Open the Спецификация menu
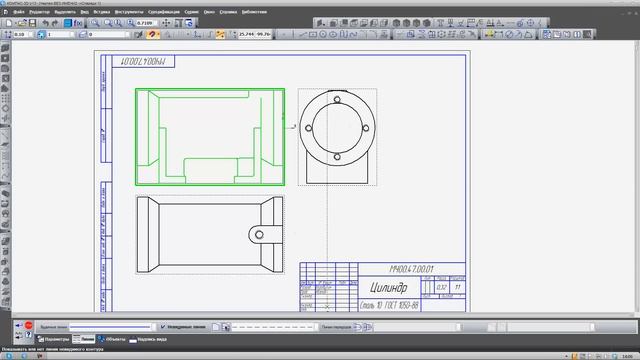 click(x=164, y=12)
